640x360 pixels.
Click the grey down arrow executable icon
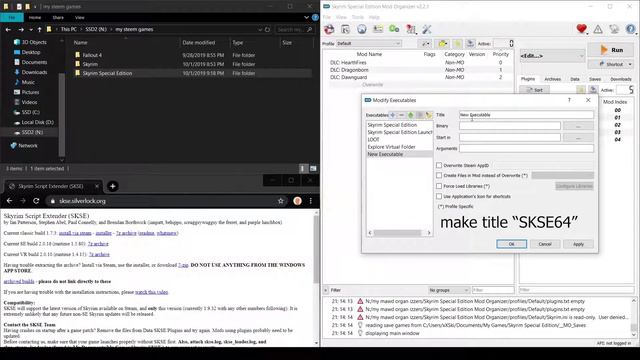(x=420, y=115)
